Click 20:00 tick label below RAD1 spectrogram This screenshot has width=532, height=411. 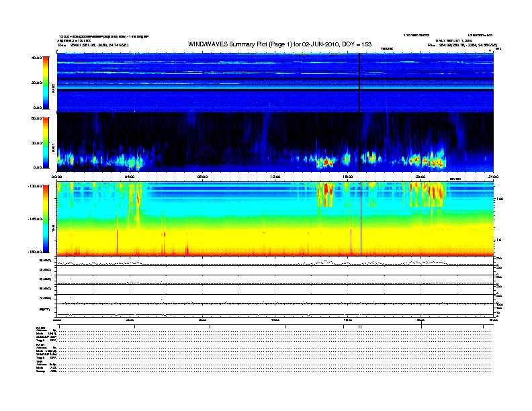pyautogui.click(x=420, y=177)
